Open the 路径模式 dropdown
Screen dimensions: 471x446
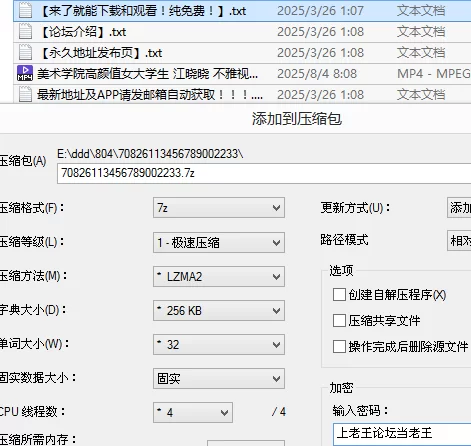[459, 240]
